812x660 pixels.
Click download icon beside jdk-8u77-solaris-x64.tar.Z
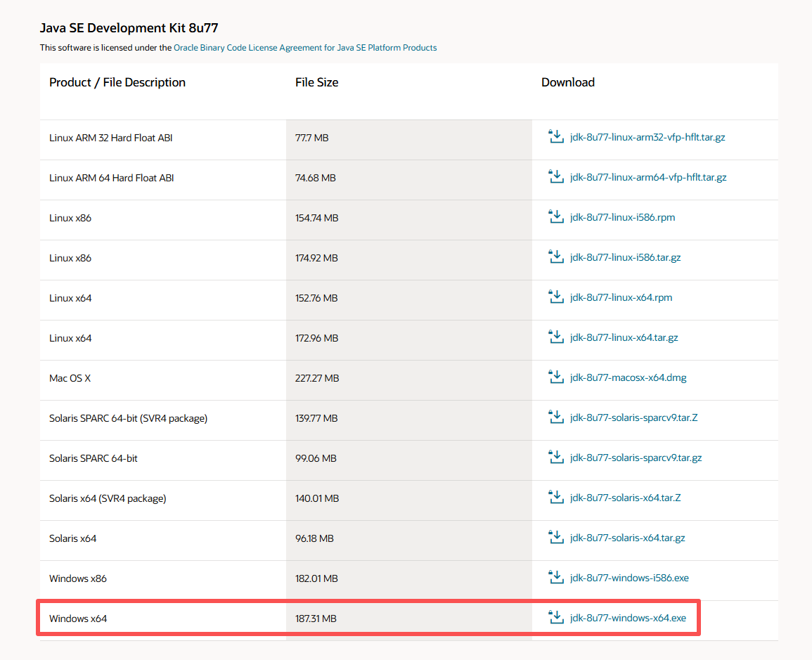556,498
